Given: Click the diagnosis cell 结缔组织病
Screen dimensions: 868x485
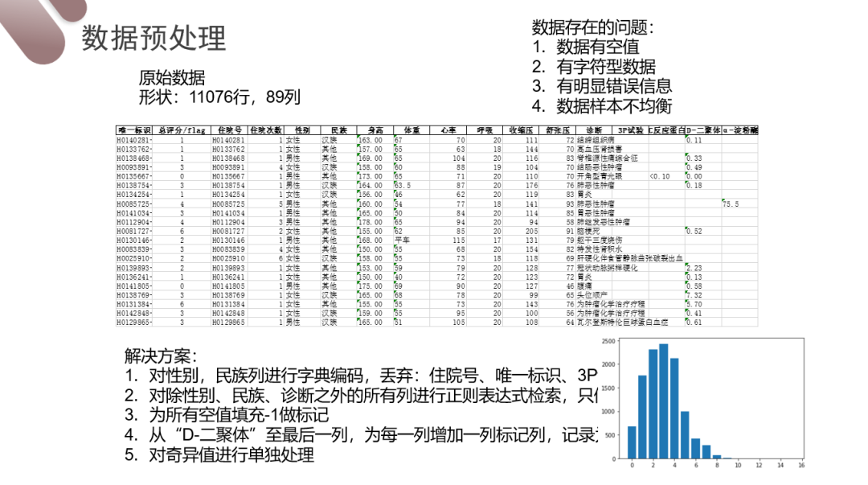Looking at the screenshot, I should [596, 140].
